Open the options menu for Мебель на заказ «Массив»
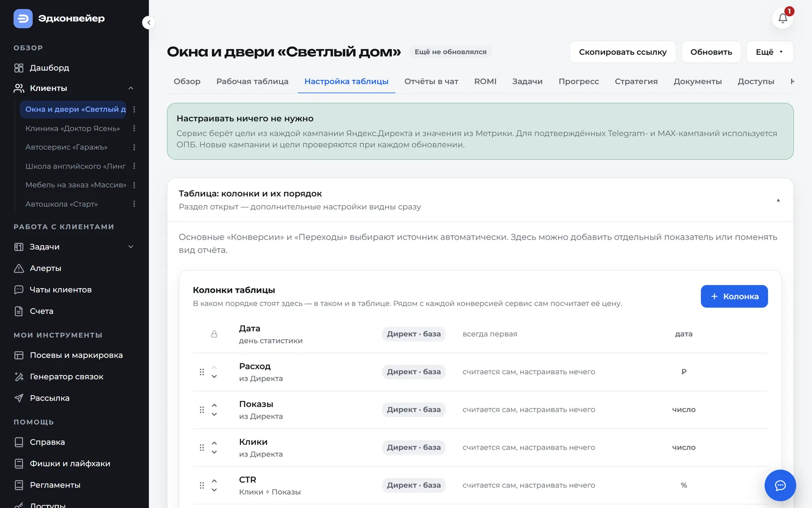Screen dimensions: 812x508 point(134,185)
